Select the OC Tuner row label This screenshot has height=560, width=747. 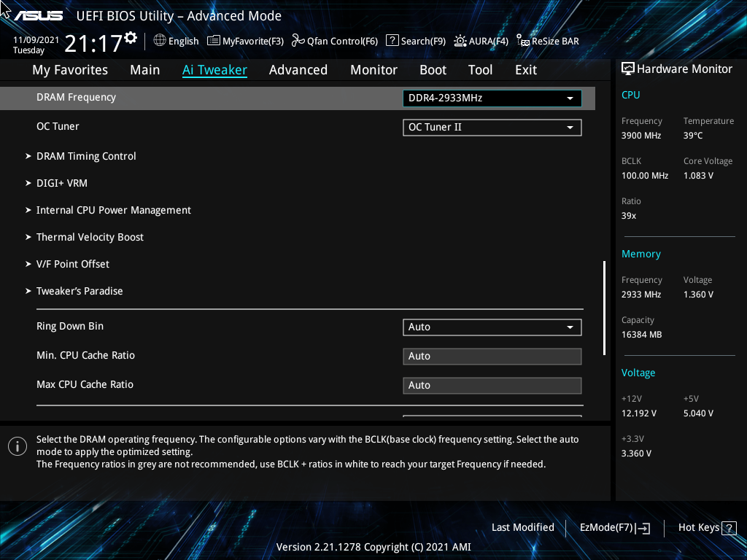(58, 127)
